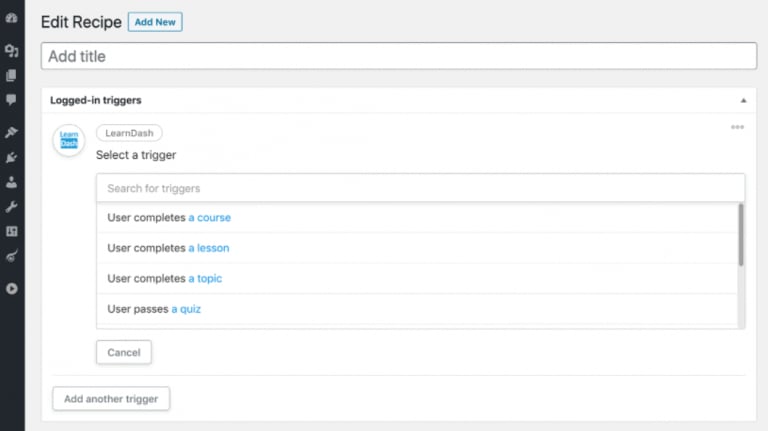Click the LearnDash integration logo
The height and width of the screenshot is (431, 768).
tap(68, 142)
